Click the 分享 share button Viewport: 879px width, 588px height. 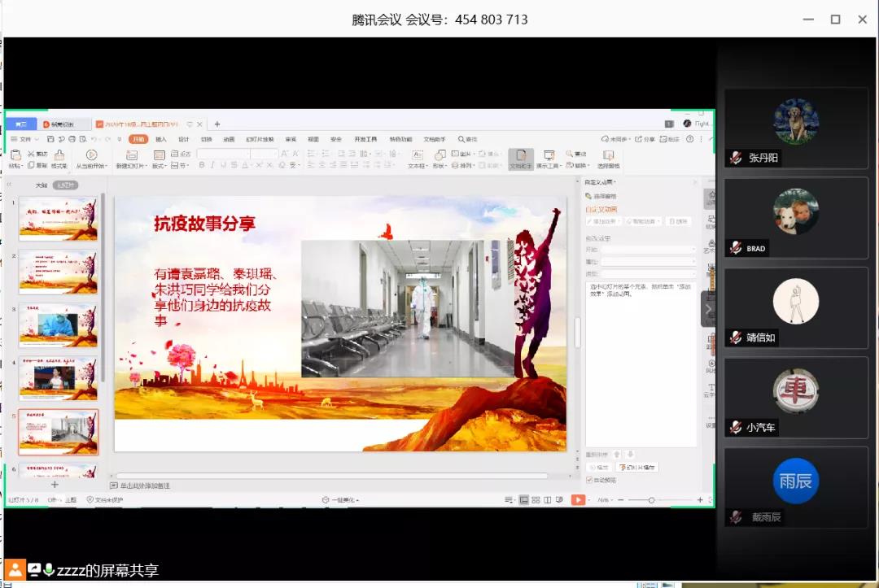click(645, 139)
